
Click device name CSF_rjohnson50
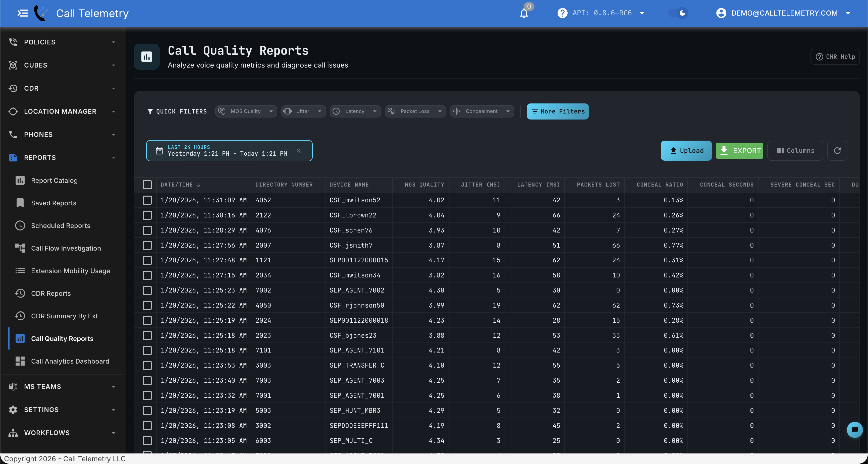(356, 305)
